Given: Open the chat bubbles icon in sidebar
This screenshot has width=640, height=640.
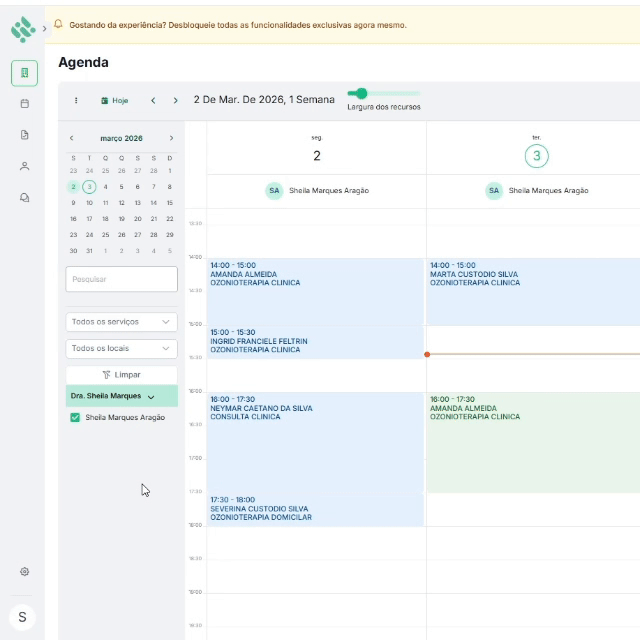Looking at the screenshot, I should [24, 198].
